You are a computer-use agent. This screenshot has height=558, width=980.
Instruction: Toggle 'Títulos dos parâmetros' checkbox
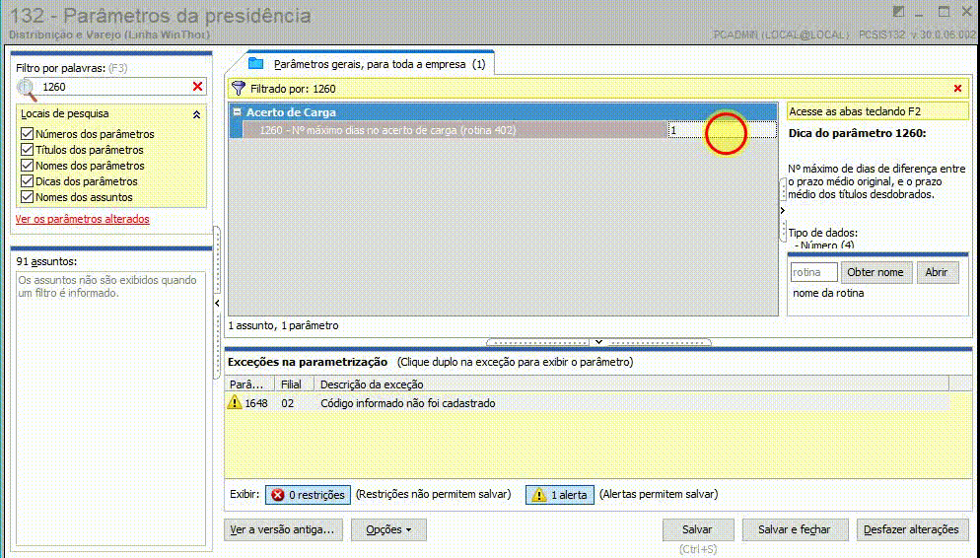tap(27, 149)
